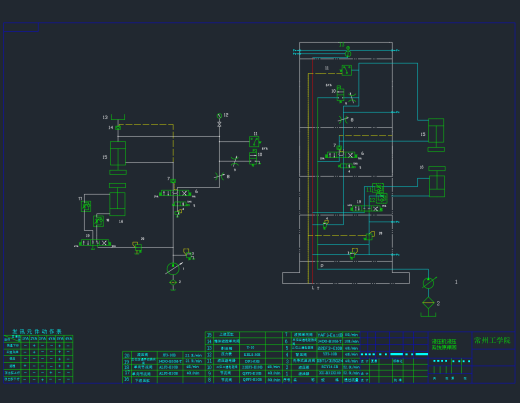
Task: Select the 常州工学院 title block text
Action: coord(492,340)
